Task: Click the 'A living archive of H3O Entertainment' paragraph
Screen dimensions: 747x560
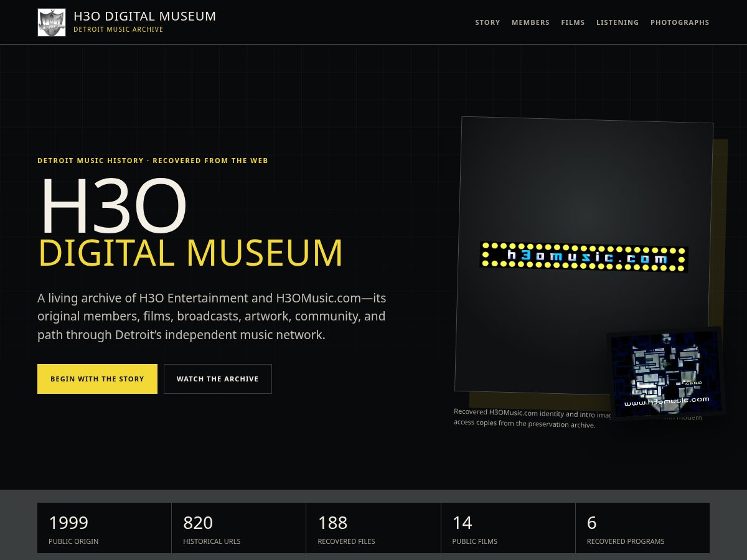Action: [212, 316]
